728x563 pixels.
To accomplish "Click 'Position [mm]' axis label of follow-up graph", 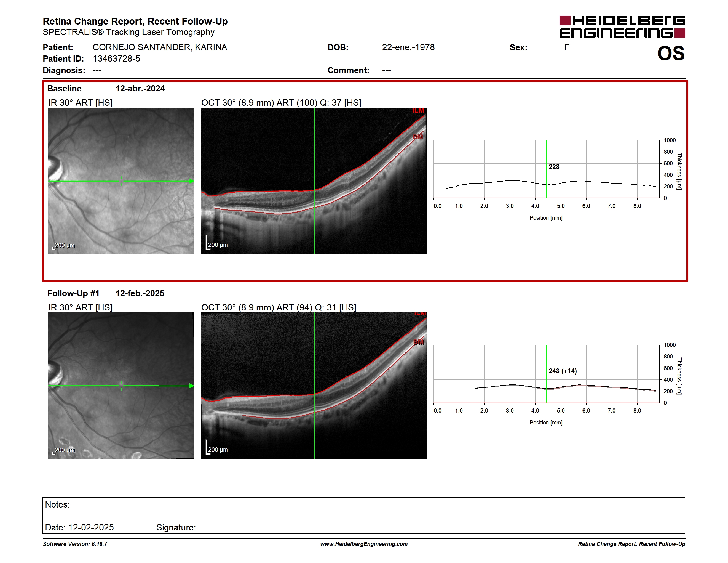I will pyautogui.click(x=546, y=423).
